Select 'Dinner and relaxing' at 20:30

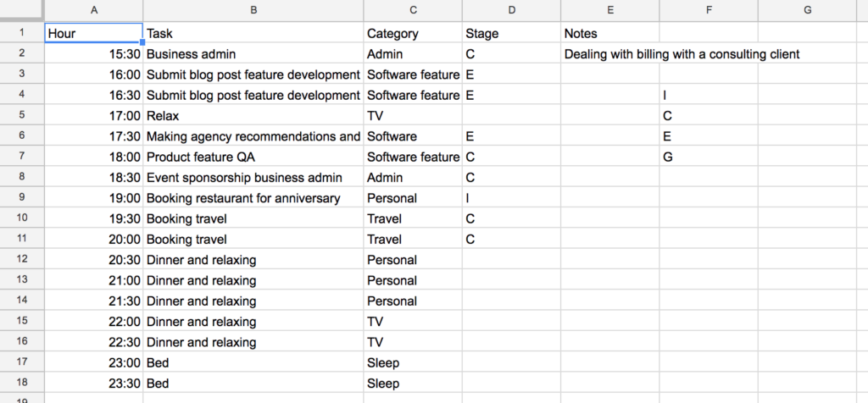253,259
